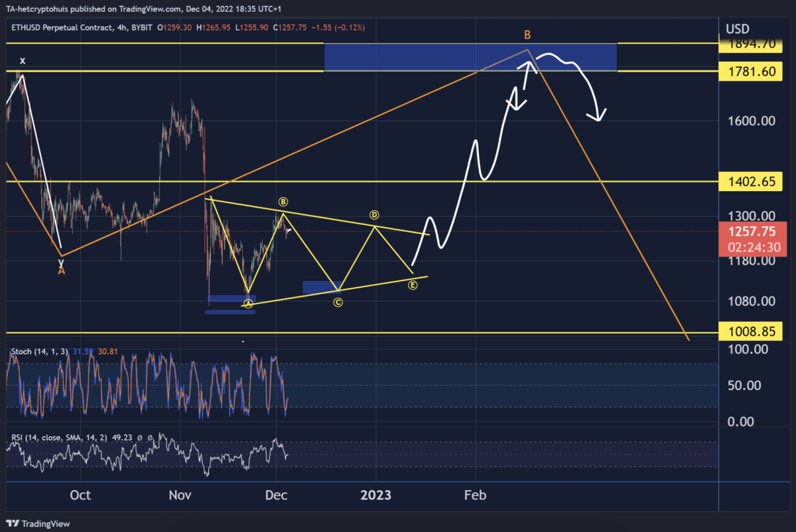The image size is (796, 532).
Task: Select the circled E triangle label
Action: [413, 284]
